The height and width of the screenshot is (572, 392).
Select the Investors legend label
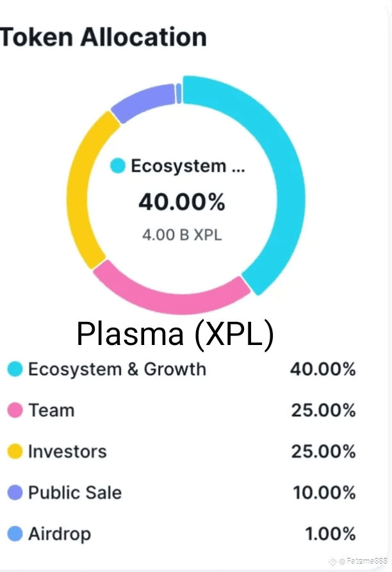tap(67, 451)
